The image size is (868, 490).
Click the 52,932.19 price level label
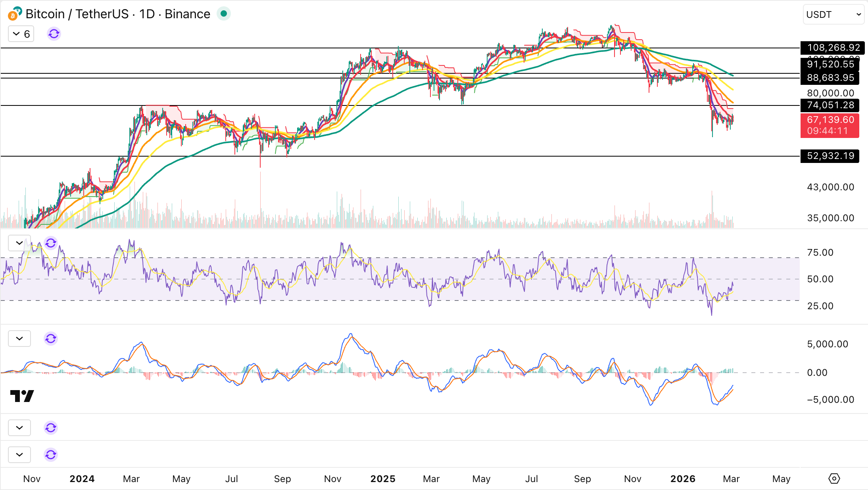pyautogui.click(x=830, y=156)
